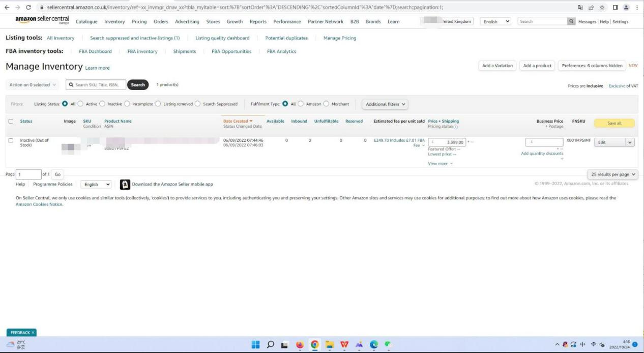Open 'Action on 0 selected' dropdown

[33, 85]
